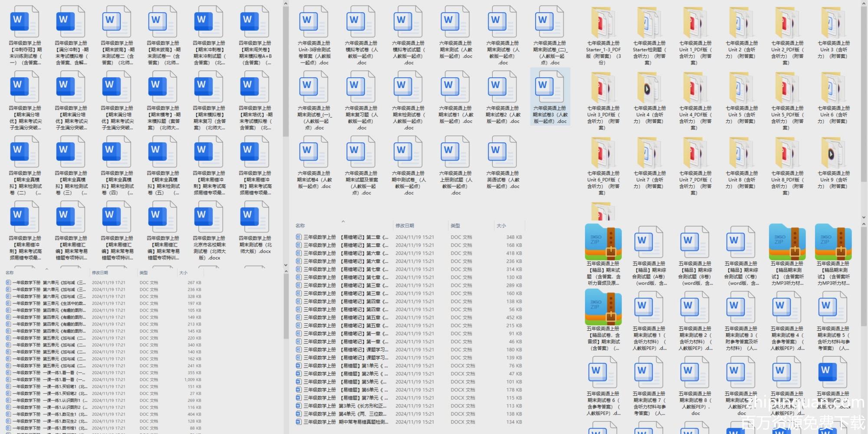Image resolution: width=868 pixels, height=434 pixels.
Task: Click scroll-down arrow of fourth-grade math pane
Action: click(286, 265)
